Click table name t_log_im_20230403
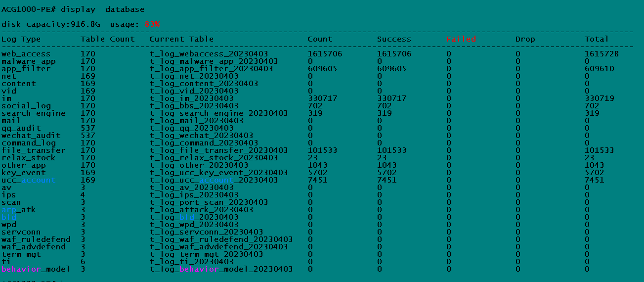The image size is (644, 282). click(192, 98)
